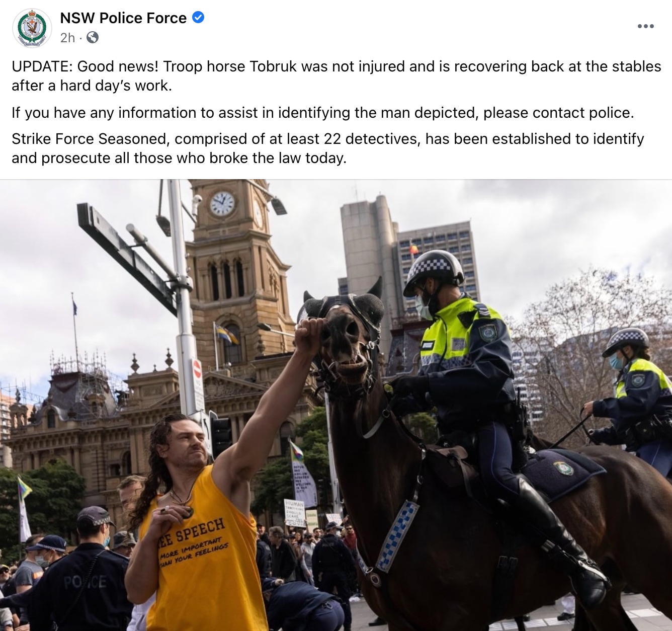
Task: Click the paragraph asking to contact police
Action: (323, 112)
